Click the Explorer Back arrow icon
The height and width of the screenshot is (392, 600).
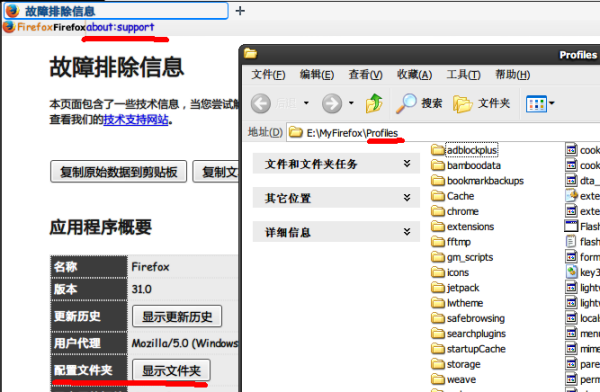261,103
